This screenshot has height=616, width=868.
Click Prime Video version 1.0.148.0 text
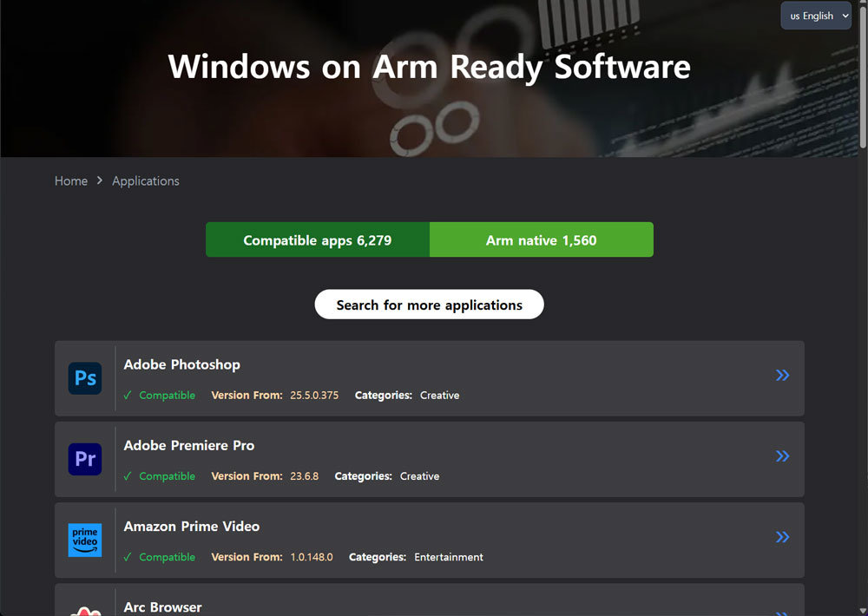312,557
